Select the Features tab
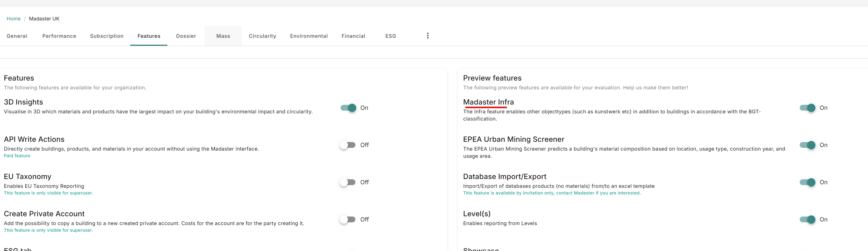 [x=149, y=36]
